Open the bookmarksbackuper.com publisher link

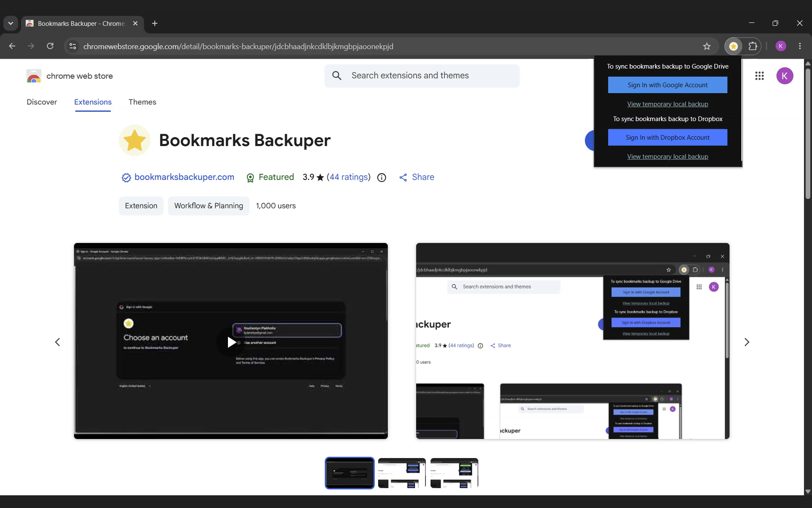[184, 177]
